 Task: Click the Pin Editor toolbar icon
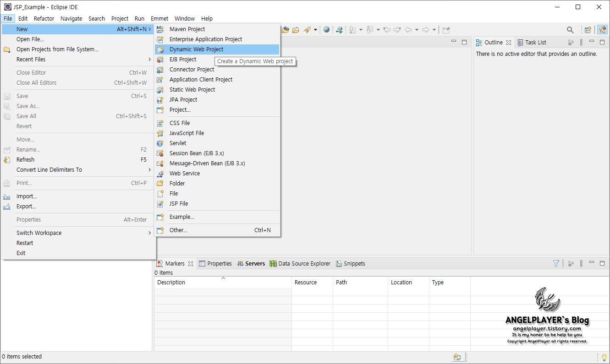click(446, 30)
